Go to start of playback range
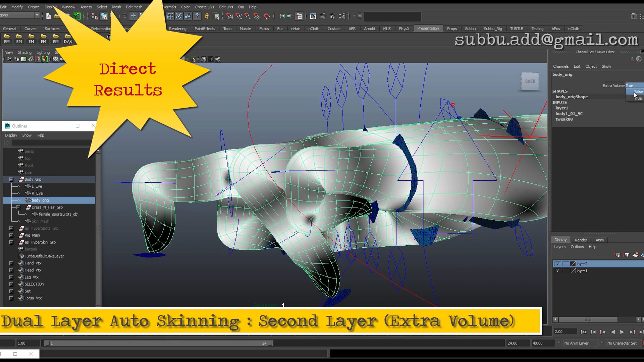 [x=584, y=332]
